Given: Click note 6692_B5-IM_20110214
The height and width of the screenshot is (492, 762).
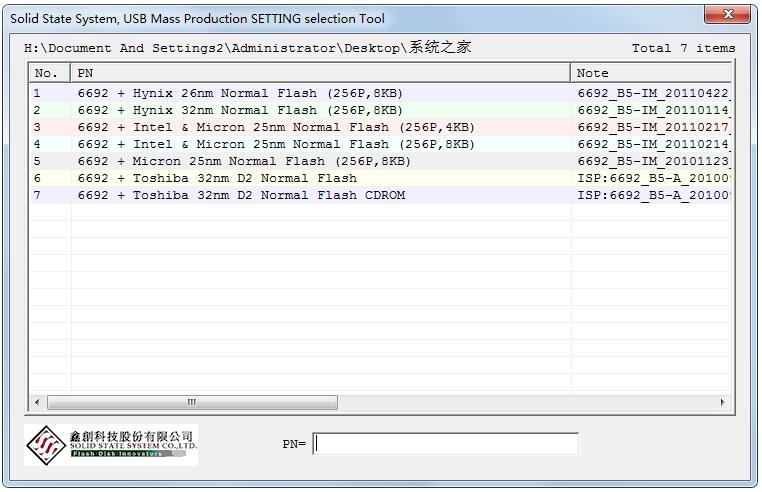Looking at the screenshot, I should [654, 144].
